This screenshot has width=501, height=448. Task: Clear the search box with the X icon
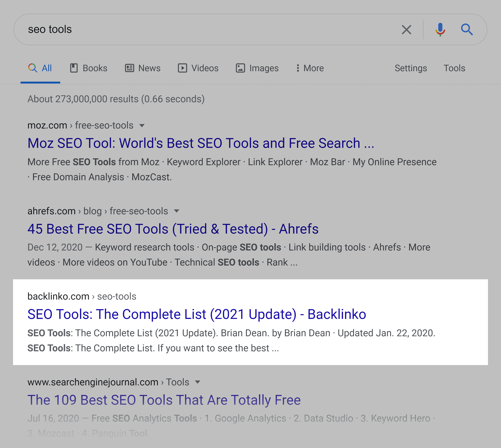pos(406,30)
